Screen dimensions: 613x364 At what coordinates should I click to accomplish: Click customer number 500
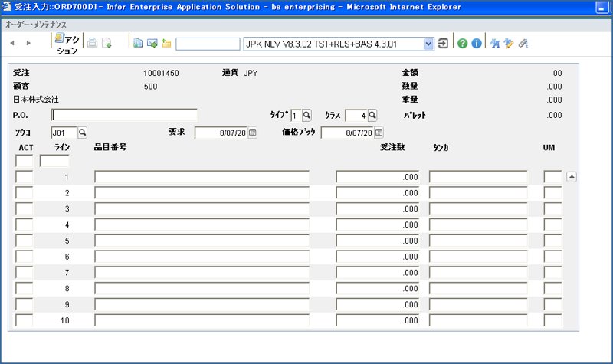(x=150, y=87)
